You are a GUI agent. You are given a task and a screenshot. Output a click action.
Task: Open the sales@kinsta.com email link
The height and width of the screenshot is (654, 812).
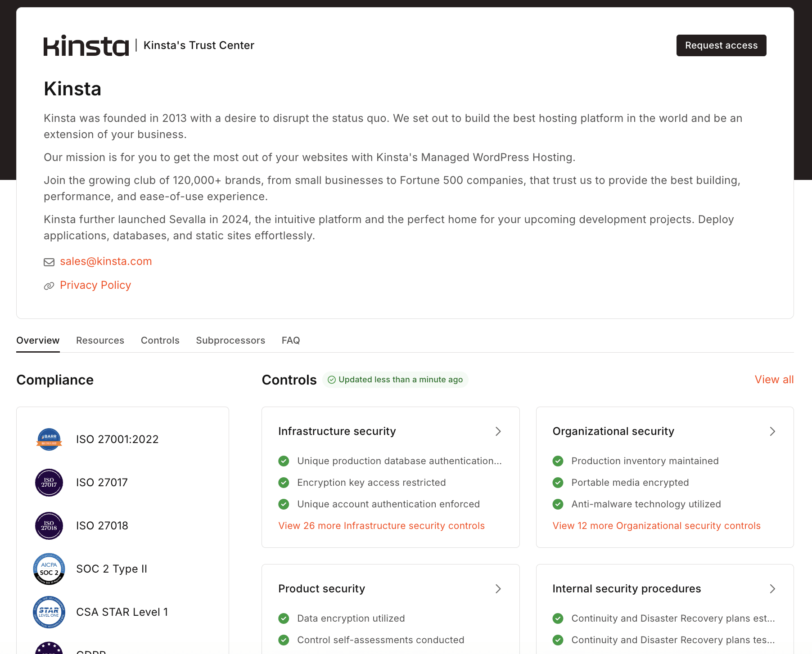pos(106,261)
